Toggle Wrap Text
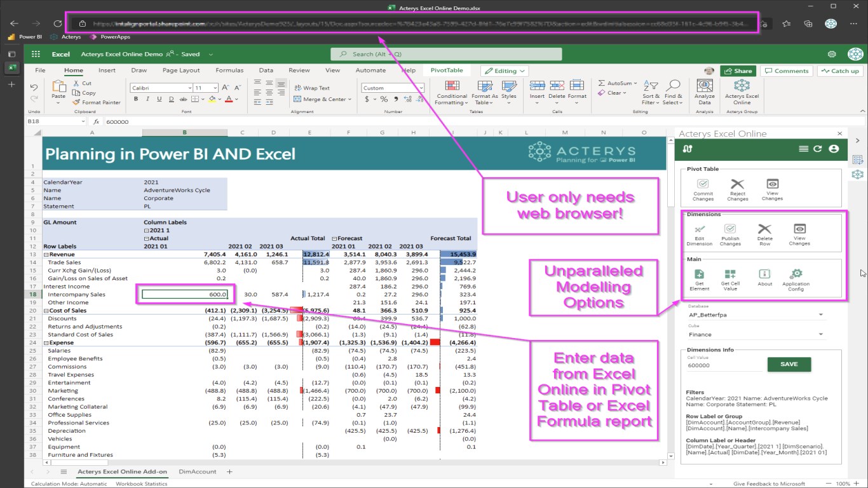The height and width of the screenshot is (488, 868). [x=312, y=88]
